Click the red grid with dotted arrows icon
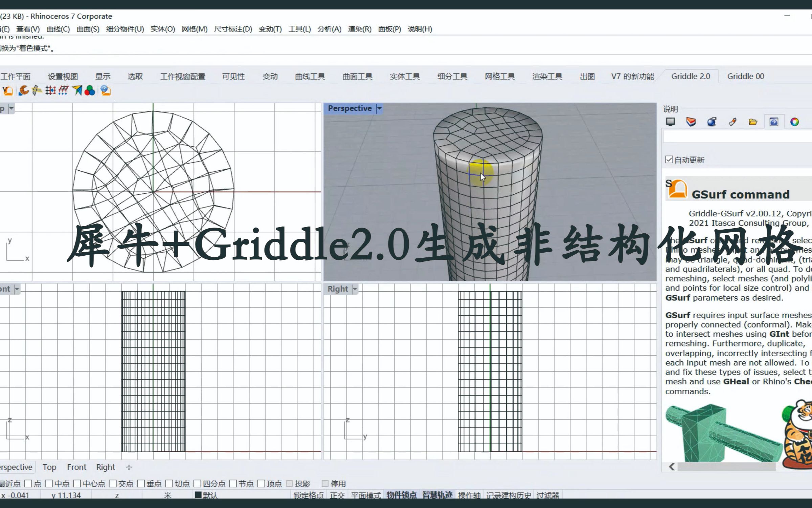Image resolution: width=812 pixels, height=508 pixels. tap(63, 90)
